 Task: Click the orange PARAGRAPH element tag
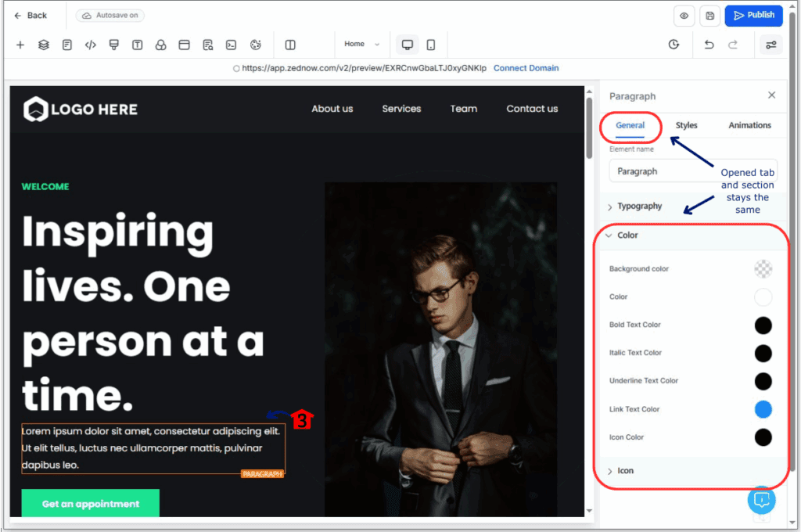pos(262,474)
